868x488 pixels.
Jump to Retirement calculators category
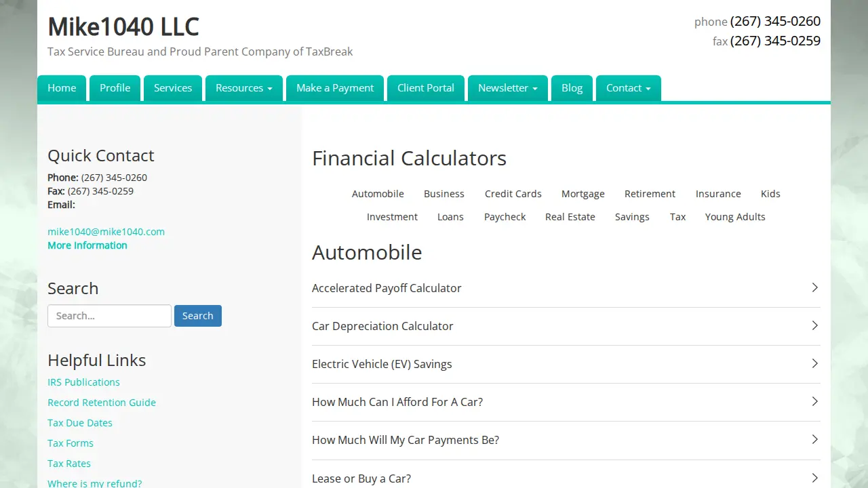pos(650,194)
